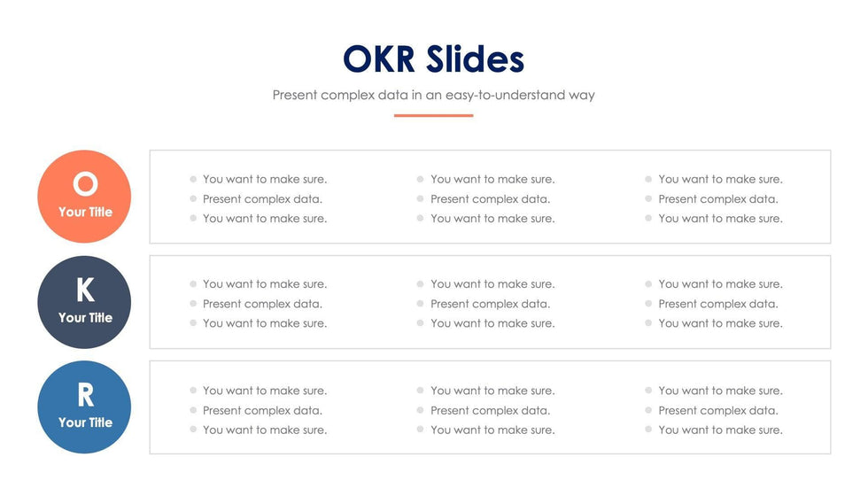This screenshot has height=488, width=868.
Task: Click "Present complex data." in the R row's middle column
Action: (490, 410)
